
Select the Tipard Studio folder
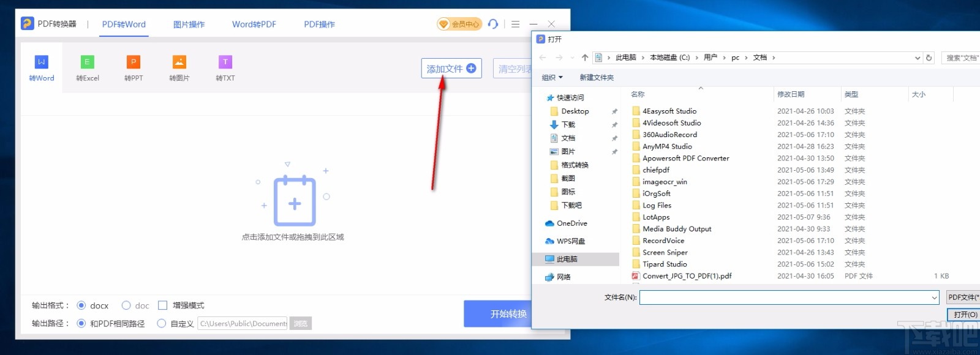click(x=665, y=264)
